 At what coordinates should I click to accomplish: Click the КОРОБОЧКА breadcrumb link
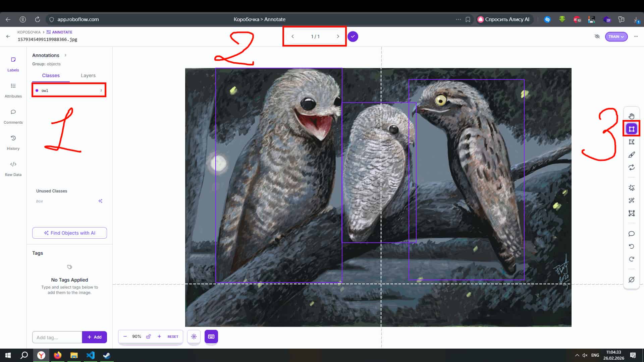pyautogui.click(x=29, y=32)
